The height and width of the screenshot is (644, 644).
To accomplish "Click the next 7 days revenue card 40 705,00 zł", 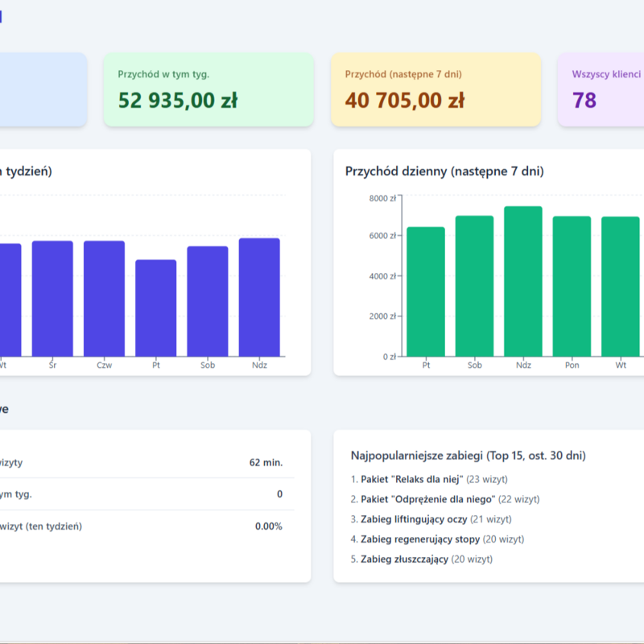I will tap(436, 90).
